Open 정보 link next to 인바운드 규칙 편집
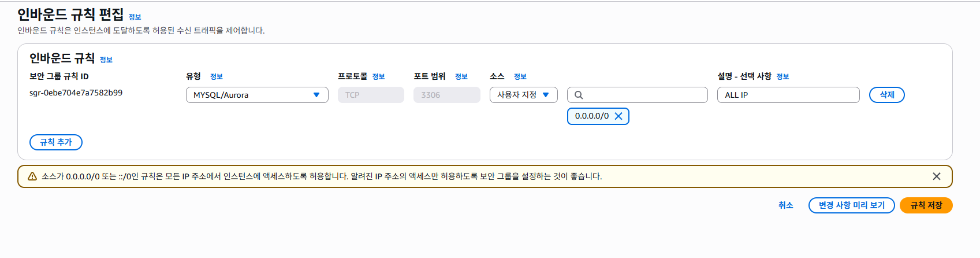980x258 pixels. coord(135,17)
